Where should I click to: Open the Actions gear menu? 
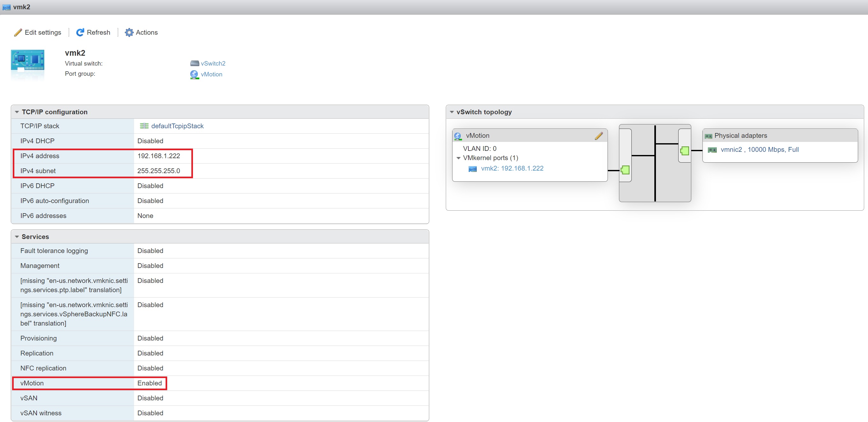[129, 32]
